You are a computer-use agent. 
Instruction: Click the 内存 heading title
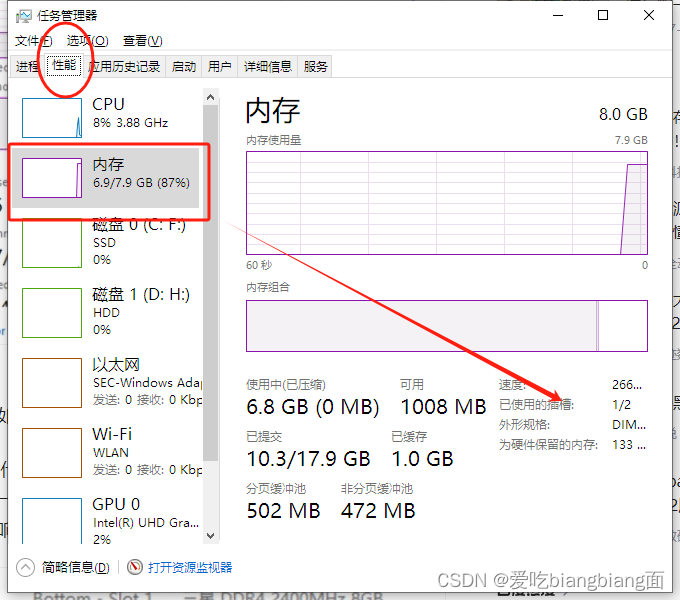pyautogui.click(x=273, y=111)
